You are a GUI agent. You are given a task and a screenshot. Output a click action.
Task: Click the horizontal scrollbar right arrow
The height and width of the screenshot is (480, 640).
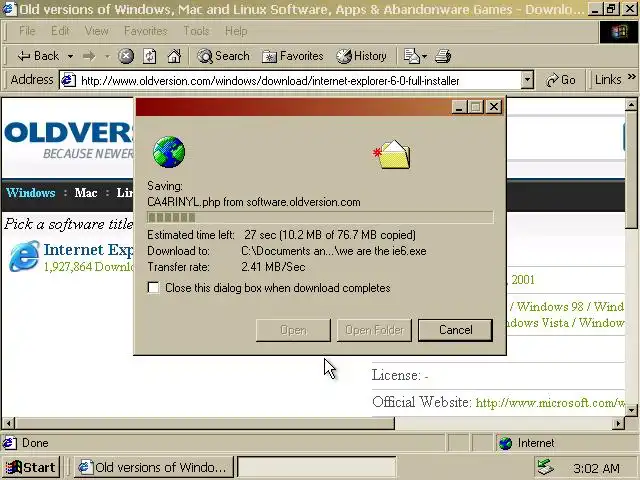tap(618, 423)
